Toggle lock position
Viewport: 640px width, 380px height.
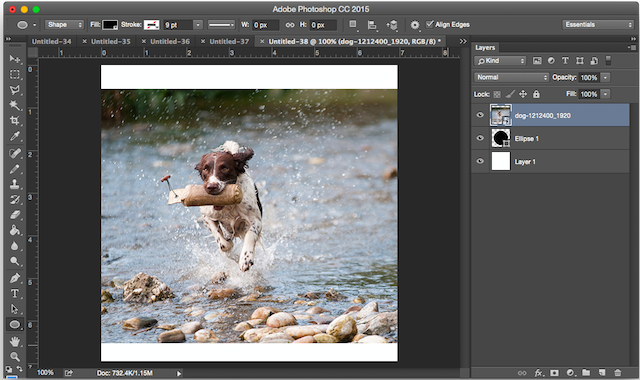523,94
